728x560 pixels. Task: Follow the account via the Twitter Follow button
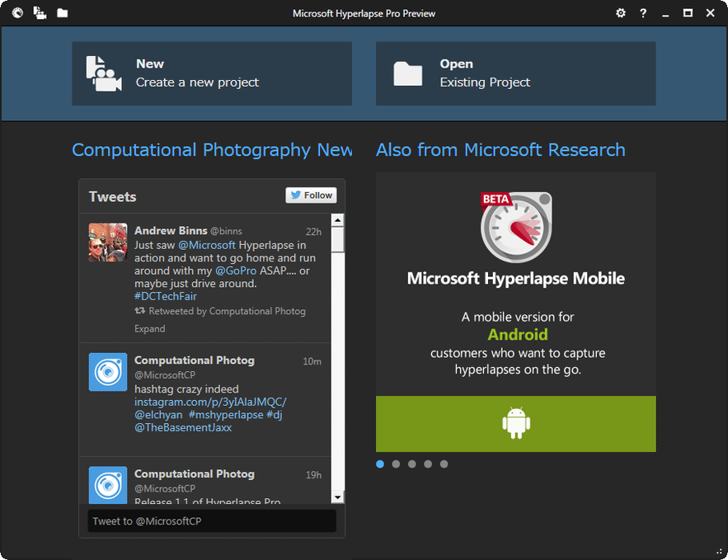pyautogui.click(x=311, y=195)
